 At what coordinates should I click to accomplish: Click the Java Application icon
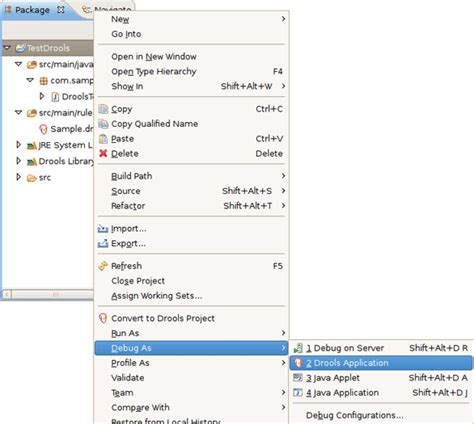coord(298,393)
